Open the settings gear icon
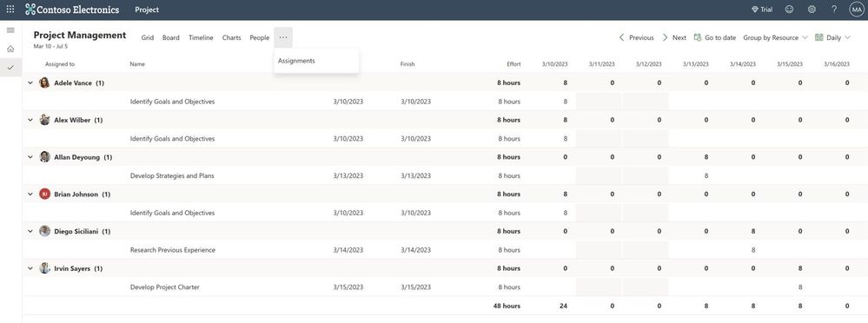The width and height of the screenshot is (868, 323). pos(812,10)
